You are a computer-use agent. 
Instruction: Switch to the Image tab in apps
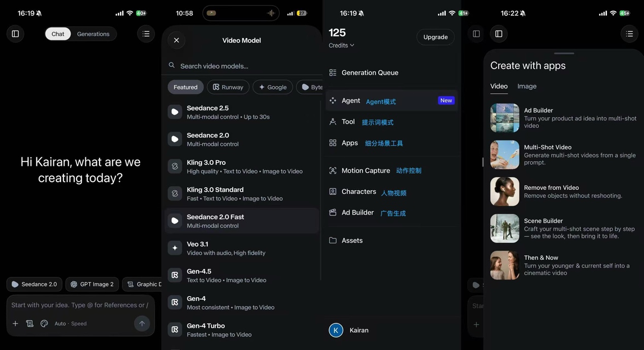point(527,86)
